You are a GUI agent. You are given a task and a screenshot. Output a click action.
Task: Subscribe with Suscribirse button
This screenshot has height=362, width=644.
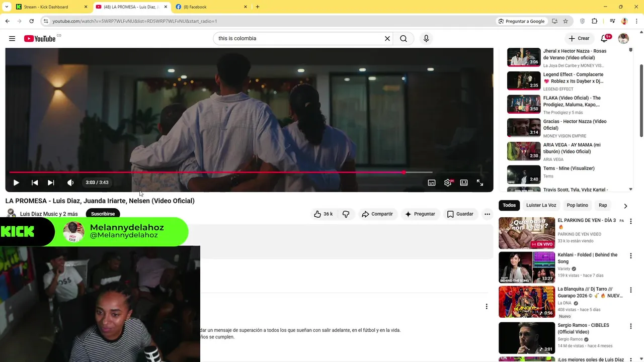103,214
